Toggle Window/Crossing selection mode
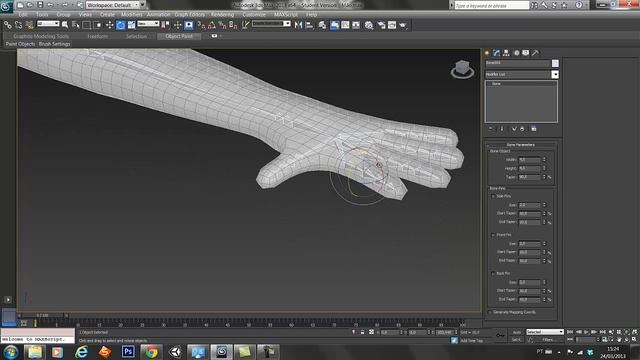The height and width of the screenshot is (360, 640). pyautogui.click(x=98, y=25)
